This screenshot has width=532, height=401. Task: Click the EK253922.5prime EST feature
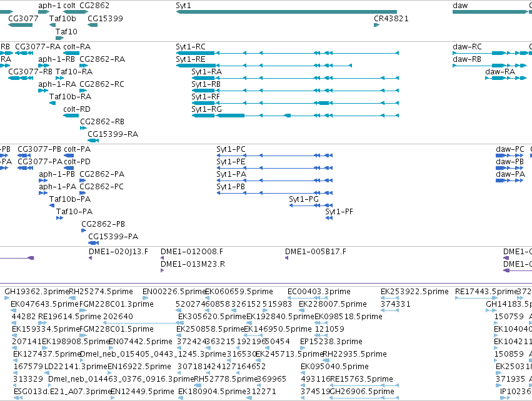(389, 298)
